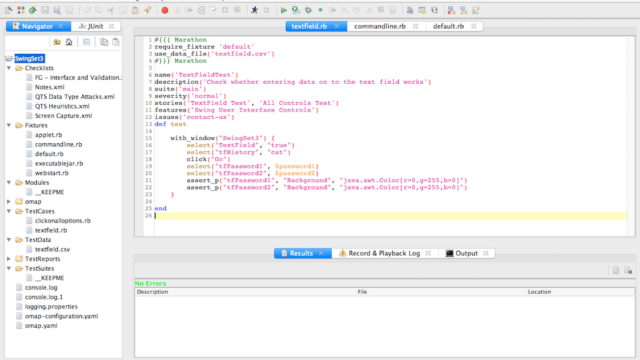Click the scissors Cut toolbar icon

111,10
